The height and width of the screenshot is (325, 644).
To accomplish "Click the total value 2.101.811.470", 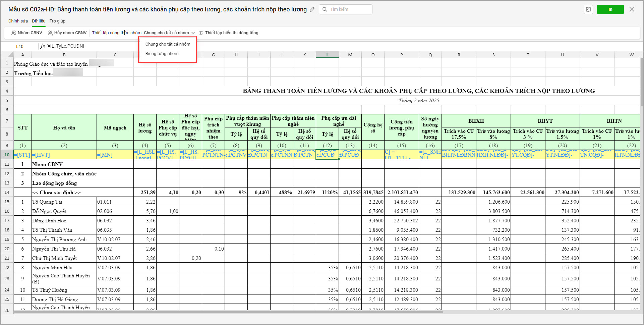I will (x=403, y=193).
